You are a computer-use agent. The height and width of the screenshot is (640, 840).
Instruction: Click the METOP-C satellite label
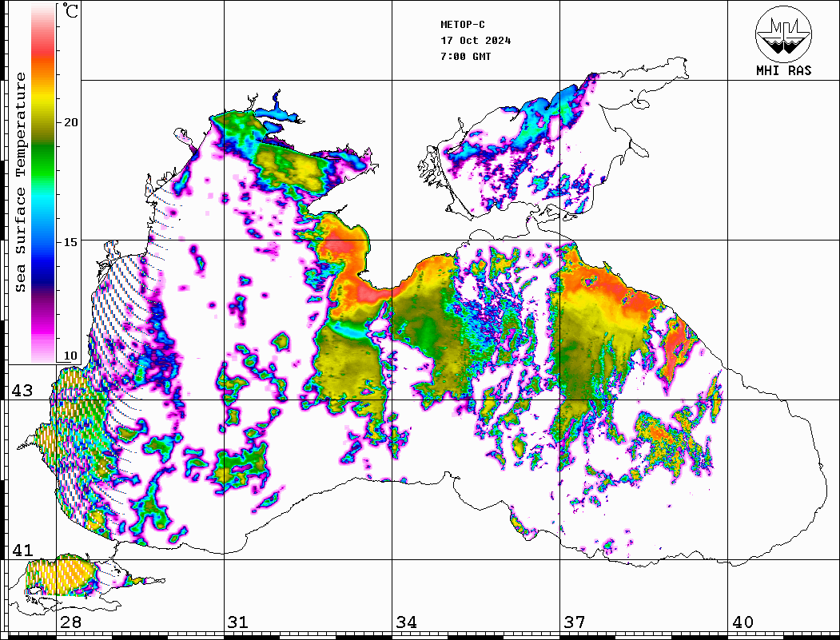point(463,25)
